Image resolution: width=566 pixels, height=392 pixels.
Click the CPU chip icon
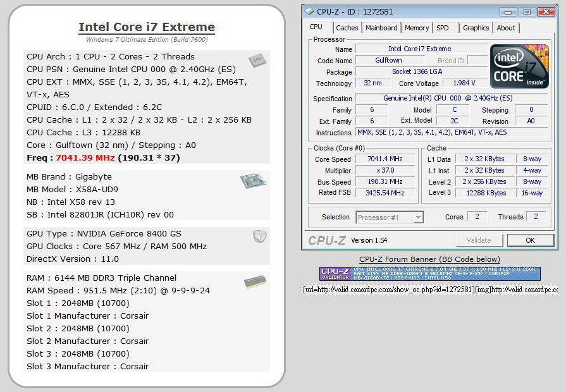[x=257, y=60]
